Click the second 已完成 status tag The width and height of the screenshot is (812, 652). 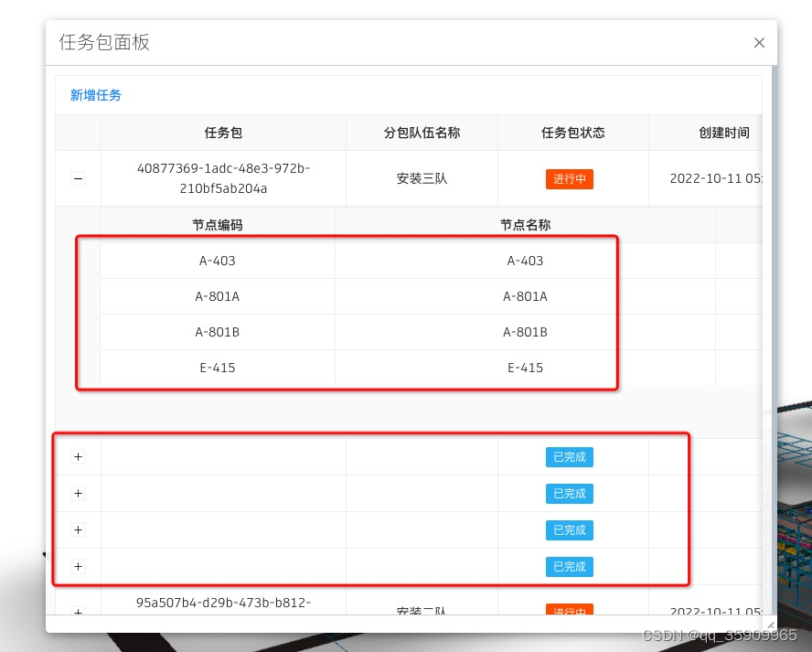pyautogui.click(x=569, y=494)
